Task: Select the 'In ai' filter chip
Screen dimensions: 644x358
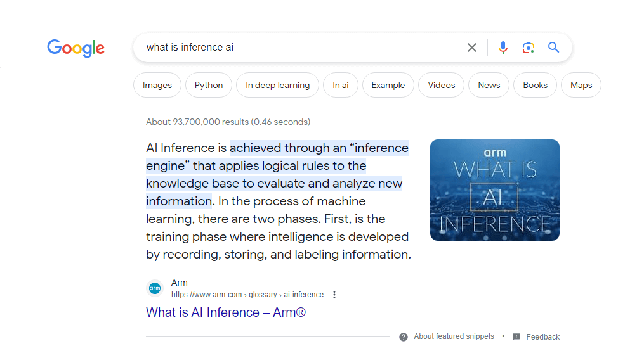Action: click(341, 85)
